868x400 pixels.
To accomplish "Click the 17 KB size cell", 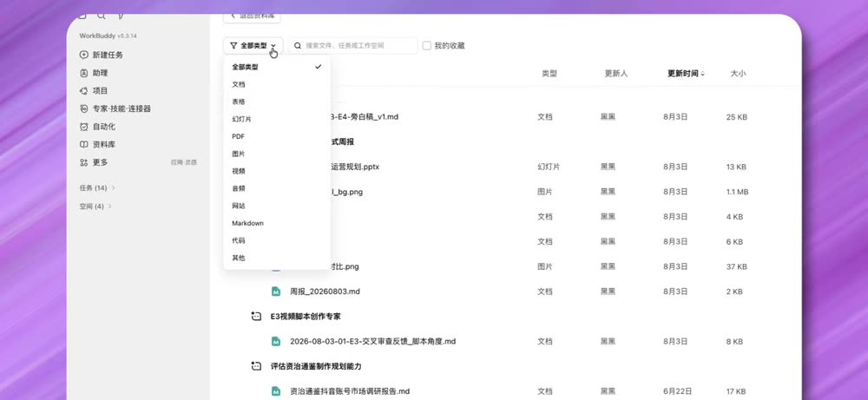I will 736,391.
